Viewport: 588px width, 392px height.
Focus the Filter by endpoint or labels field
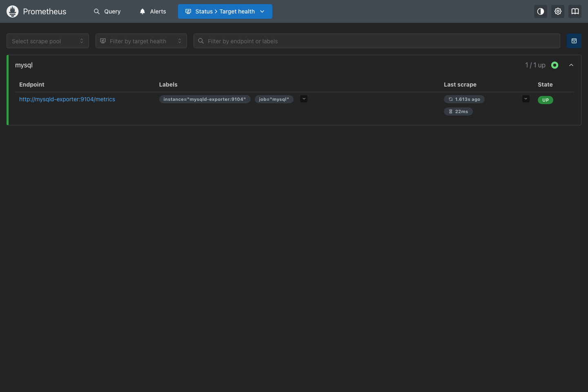click(x=377, y=41)
